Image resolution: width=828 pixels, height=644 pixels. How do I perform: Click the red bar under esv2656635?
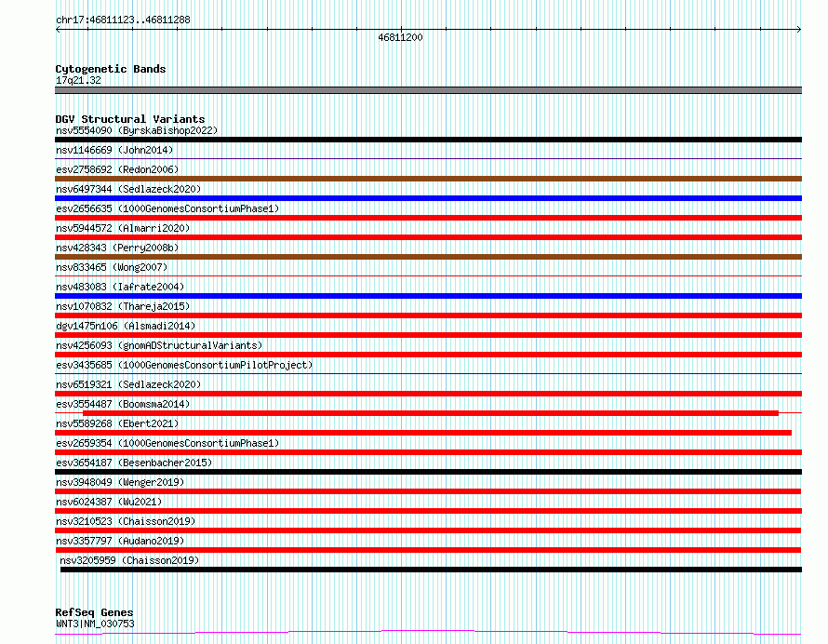(x=428, y=218)
